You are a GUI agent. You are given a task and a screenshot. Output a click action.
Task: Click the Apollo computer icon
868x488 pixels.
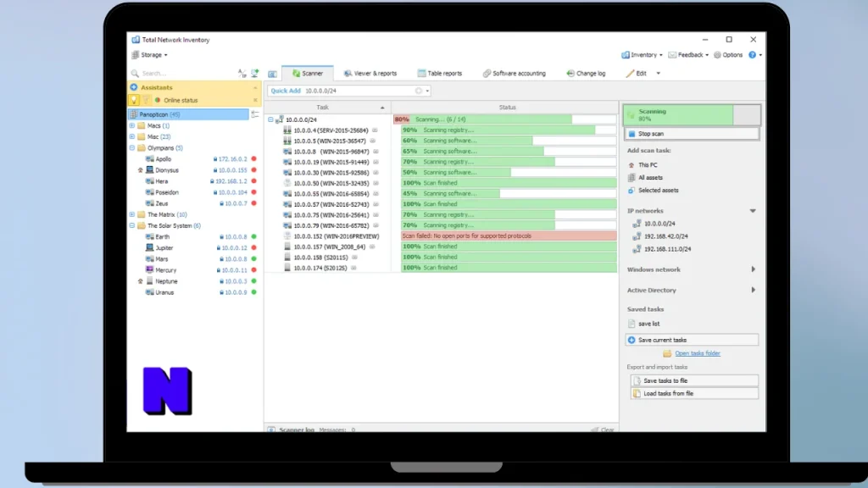pyautogui.click(x=149, y=158)
